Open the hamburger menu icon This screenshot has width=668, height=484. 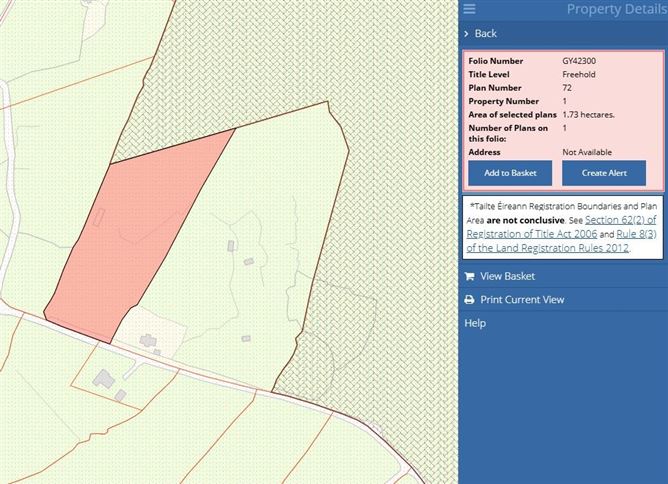(469, 10)
